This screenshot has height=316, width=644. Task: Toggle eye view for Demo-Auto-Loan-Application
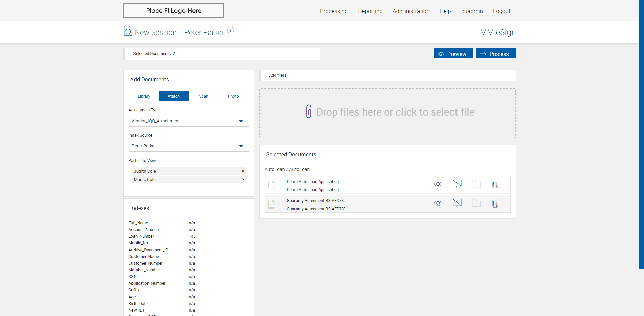(x=438, y=184)
